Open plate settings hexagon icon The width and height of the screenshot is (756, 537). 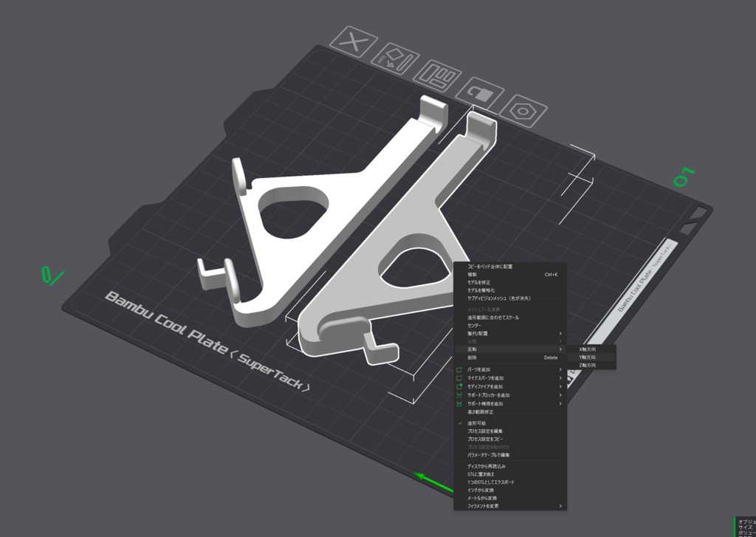[x=523, y=111]
